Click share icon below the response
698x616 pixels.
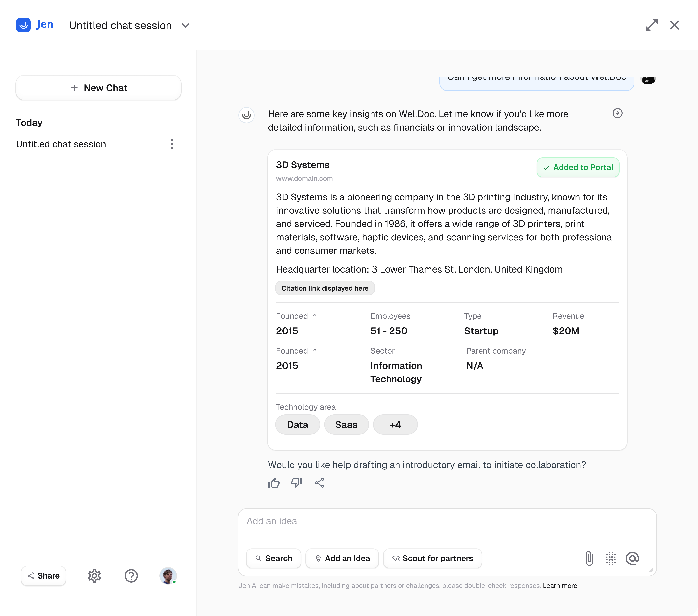pyautogui.click(x=320, y=483)
